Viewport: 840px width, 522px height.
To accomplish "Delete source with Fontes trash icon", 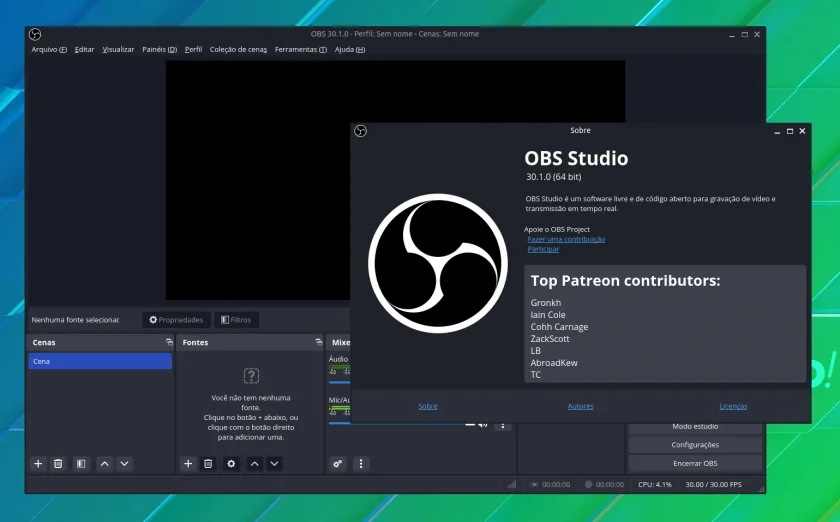I will pos(208,464).
